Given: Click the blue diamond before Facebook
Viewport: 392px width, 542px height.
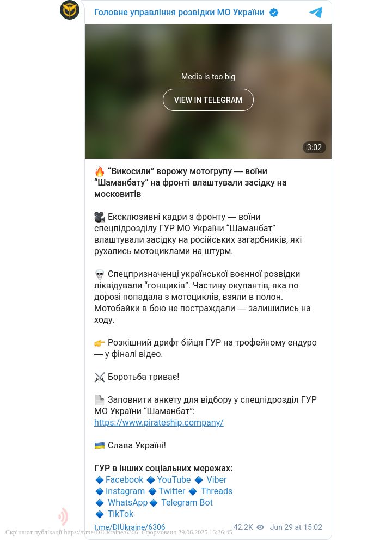Looking at the screenshot, I should [x=100, y=480].
